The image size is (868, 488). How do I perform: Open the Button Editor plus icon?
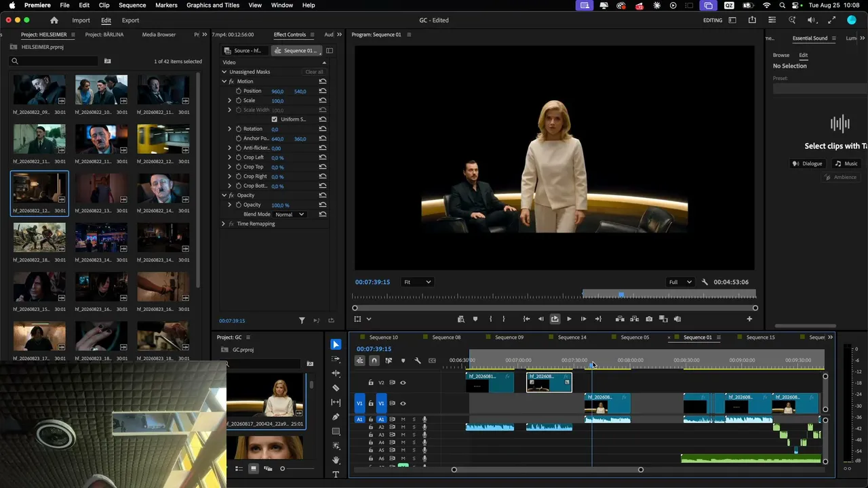point(749,319)
